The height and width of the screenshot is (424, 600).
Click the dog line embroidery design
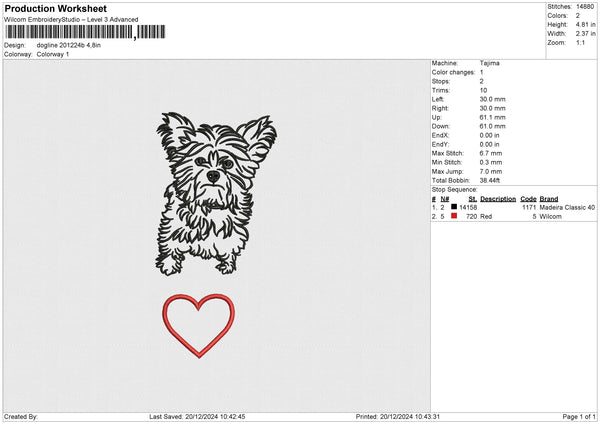216,194
